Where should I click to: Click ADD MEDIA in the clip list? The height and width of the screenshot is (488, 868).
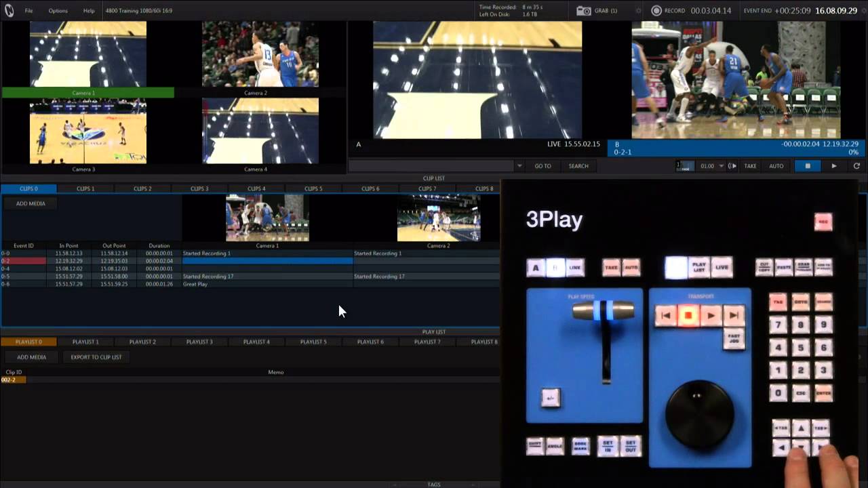coord(31,203)
